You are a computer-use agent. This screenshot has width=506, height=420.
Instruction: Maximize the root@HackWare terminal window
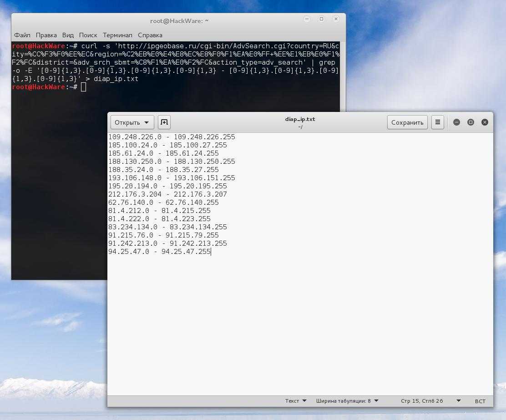click(321, 19)
